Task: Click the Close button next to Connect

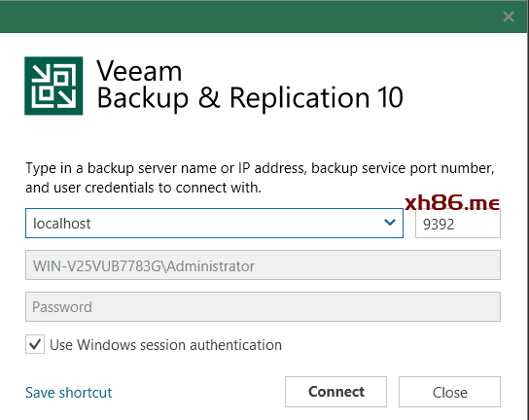Action: coord(449,392)
